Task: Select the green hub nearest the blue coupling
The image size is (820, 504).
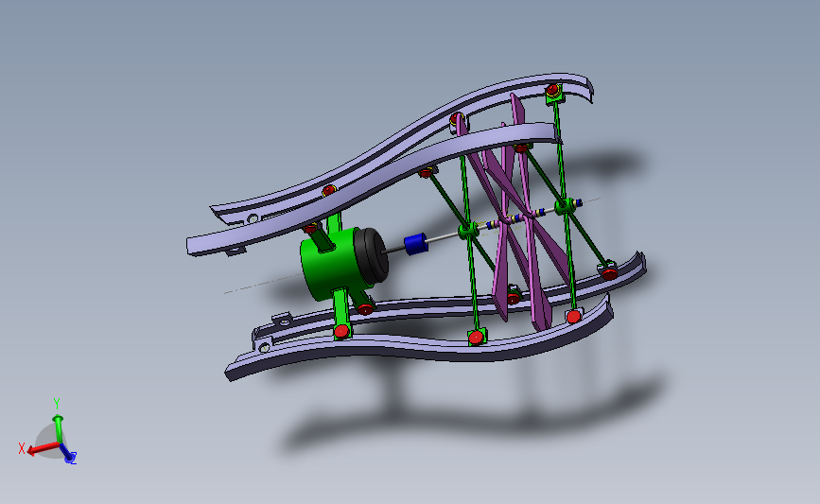Action: click(467, 231)
